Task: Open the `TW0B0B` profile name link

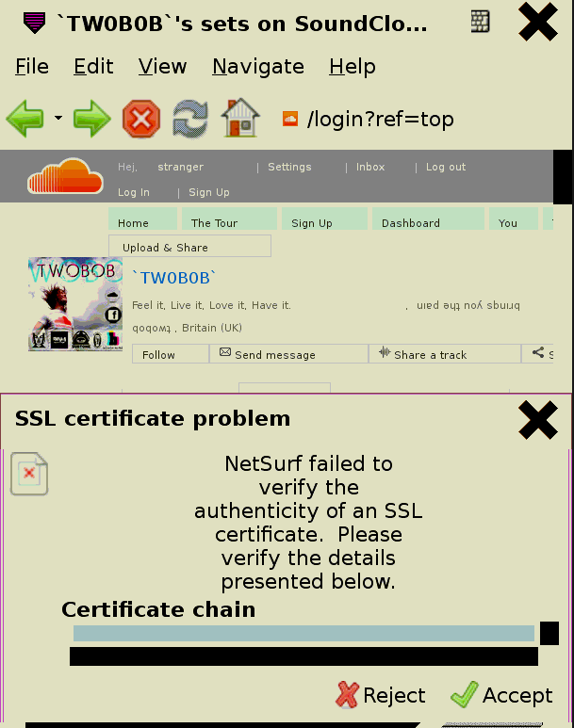Action: [x=174, y=278]
